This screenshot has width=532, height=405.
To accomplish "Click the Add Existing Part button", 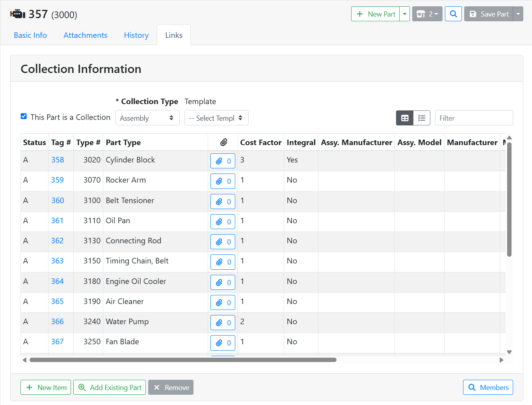I will [110, 387].
